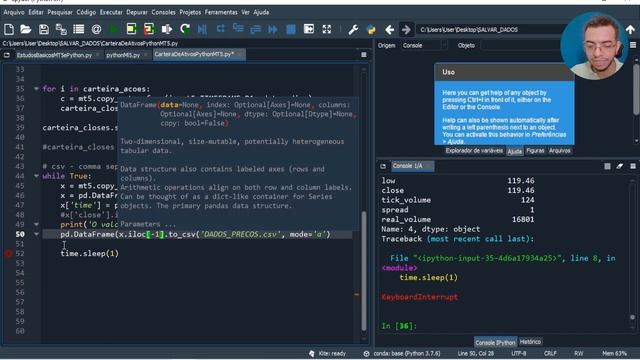Go back with the left arrow icon
The image size is (640, 360).
389,29
